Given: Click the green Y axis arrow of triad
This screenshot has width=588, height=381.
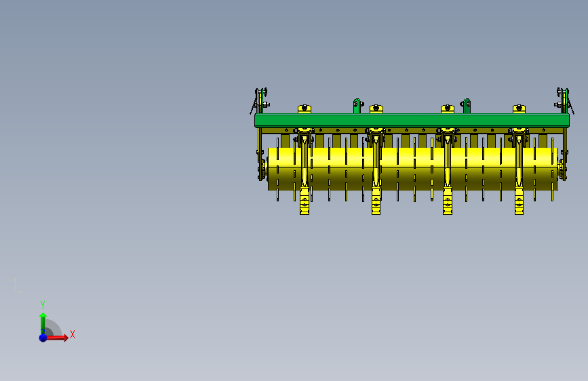Looking at the screenshot, I should 43,323.
